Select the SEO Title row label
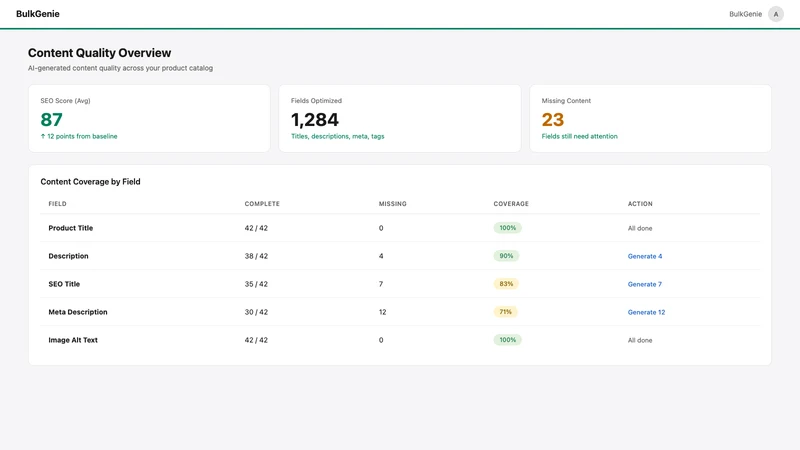Screen dimensions: 800x450 click(64, 284)
